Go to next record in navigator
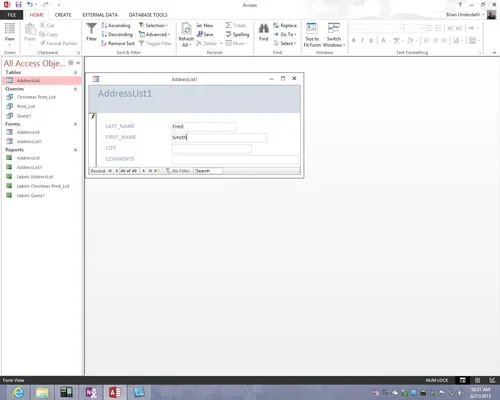 coord(144,171)
